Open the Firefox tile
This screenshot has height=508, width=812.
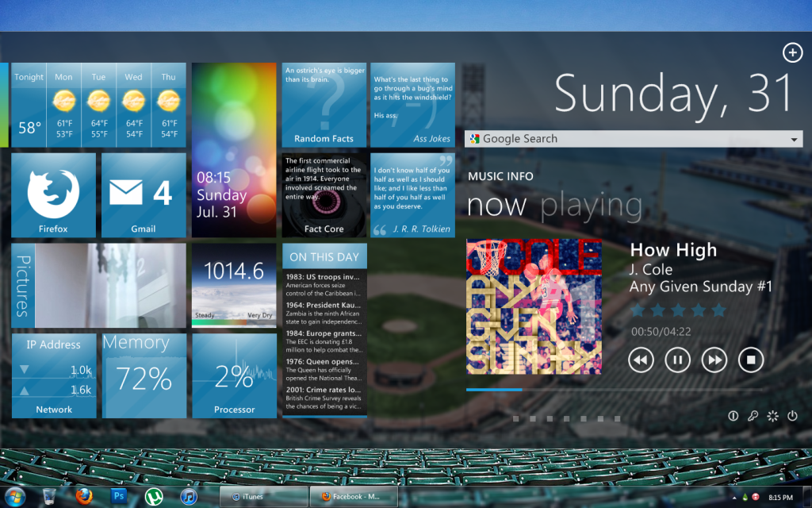(53, 195)
